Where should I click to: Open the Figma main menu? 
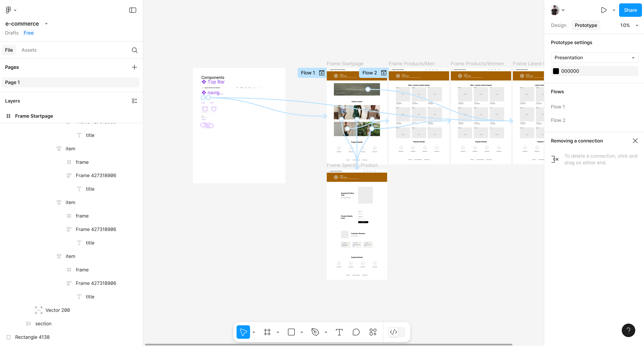pos(11,10)
